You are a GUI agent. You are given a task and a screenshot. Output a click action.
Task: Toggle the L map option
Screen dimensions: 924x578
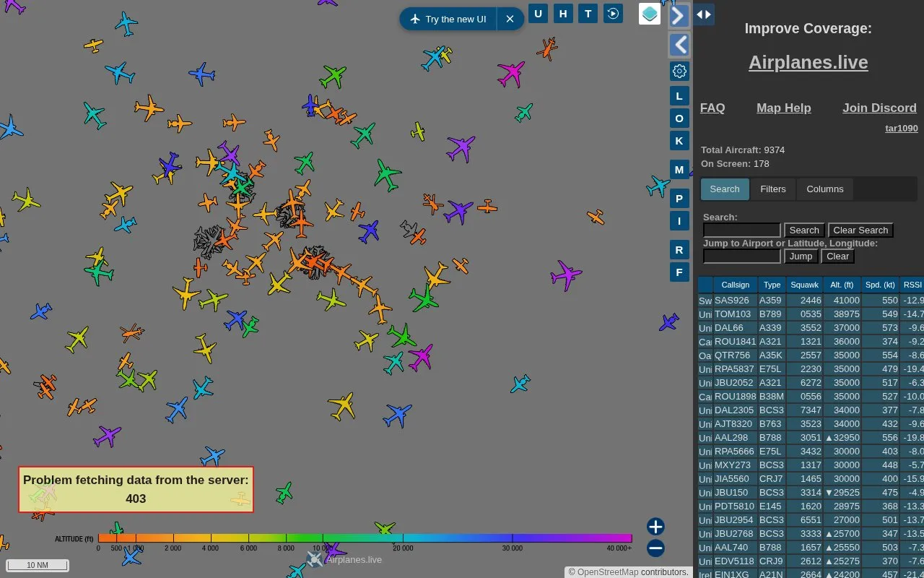click(x=679, y=96)
